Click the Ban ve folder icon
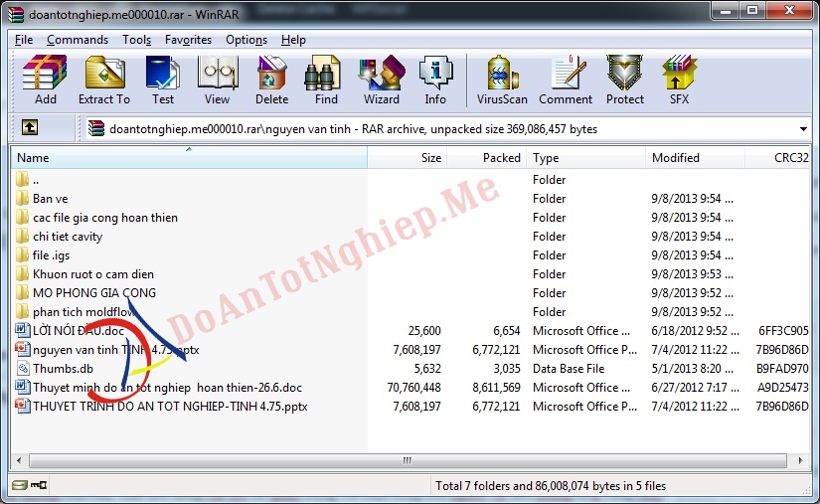Viewport: 820px width, 504px height. [23, 198]
